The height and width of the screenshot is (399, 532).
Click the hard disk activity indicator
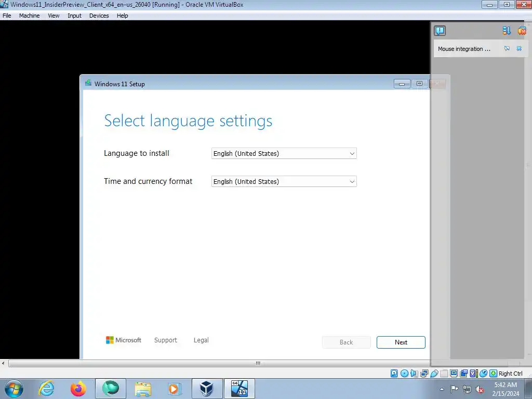[394, 374]
